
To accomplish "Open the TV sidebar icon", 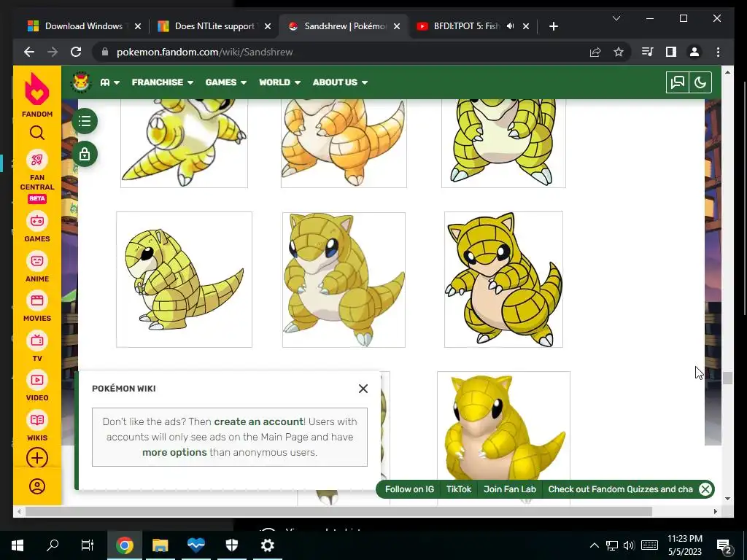I will pos(36,341).
